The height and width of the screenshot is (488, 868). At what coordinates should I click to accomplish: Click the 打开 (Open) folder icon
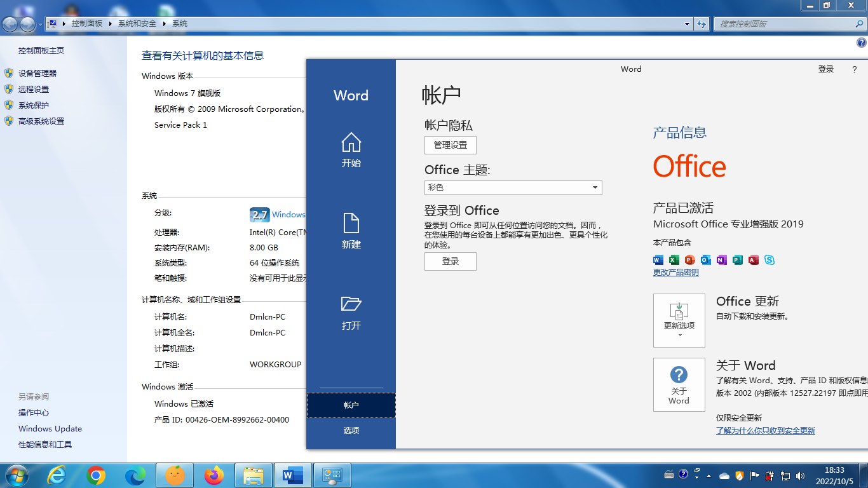[x=351, y=311]
